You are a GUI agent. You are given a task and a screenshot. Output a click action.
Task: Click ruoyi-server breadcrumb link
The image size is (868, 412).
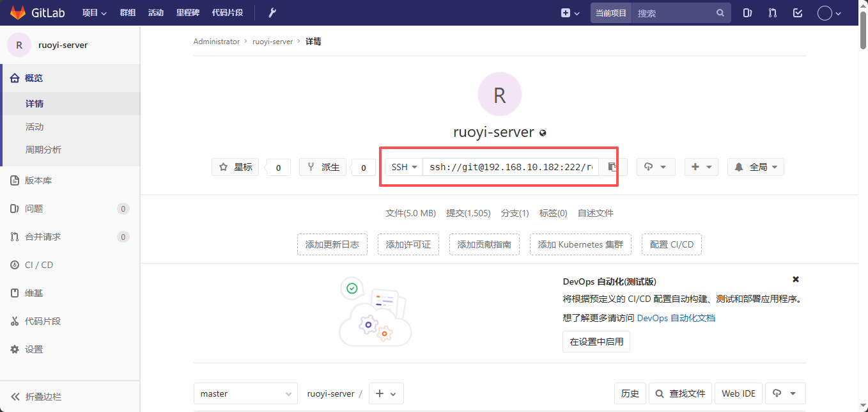click(272, 42)
